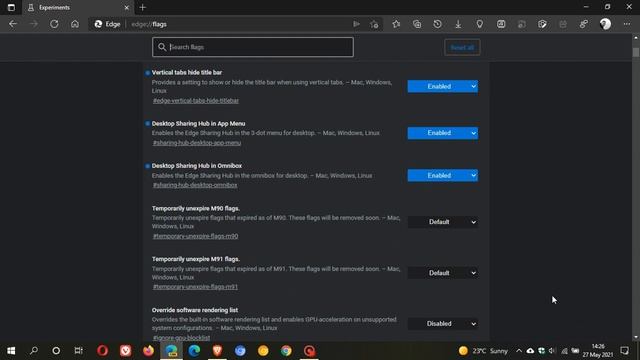The image size is (640, 360).
Task: Open a new tab with the plus button
Action: pyautogui.click(x=142, y=7)
